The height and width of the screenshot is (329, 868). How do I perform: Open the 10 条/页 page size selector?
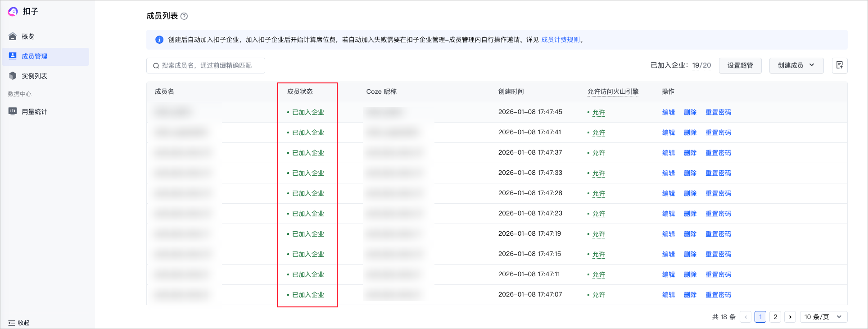823,317
